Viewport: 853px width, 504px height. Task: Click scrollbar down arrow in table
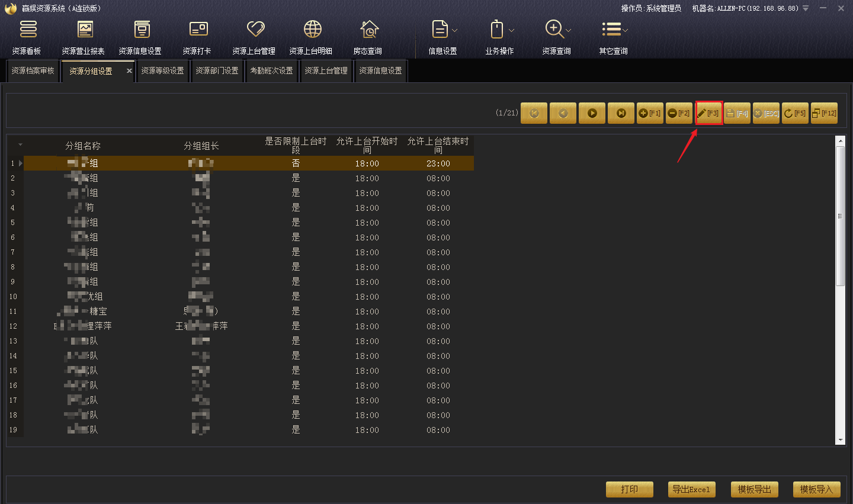point(840,440)
